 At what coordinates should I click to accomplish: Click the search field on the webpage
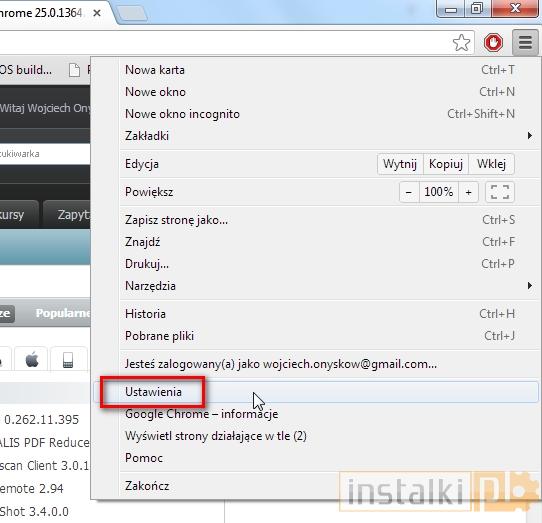tap(45, 154)
